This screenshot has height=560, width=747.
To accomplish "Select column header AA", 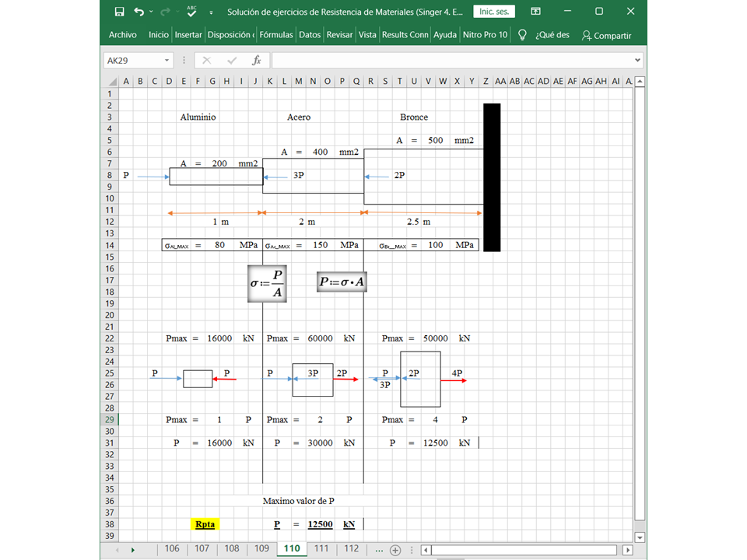I will coord(500,82).
